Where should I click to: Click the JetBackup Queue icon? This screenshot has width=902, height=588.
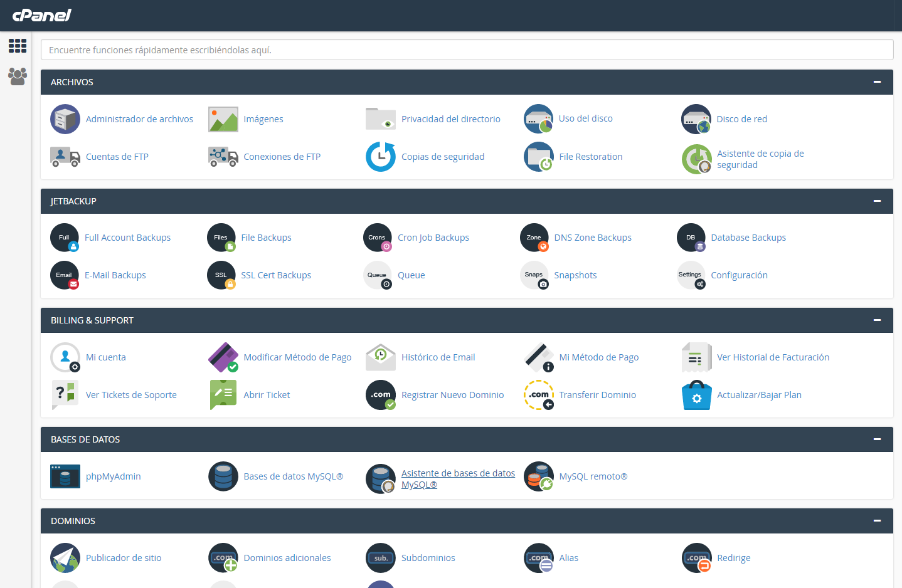click(x=378, y=276)
